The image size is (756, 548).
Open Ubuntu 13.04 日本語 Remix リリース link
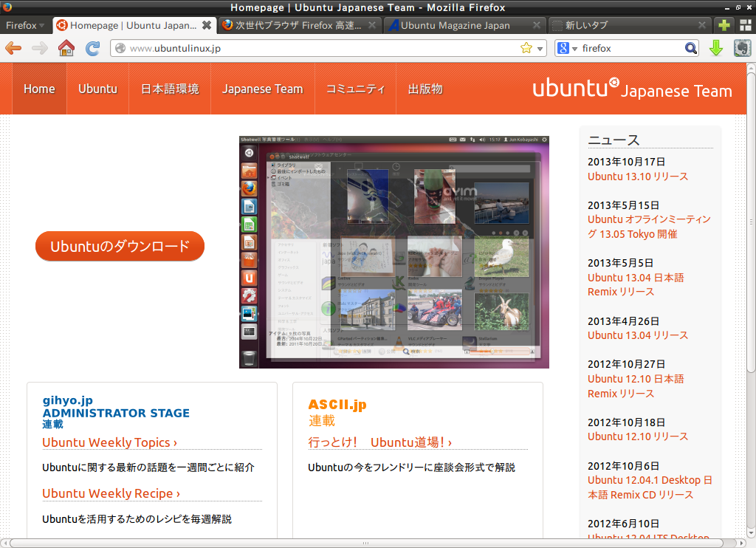(636, 284)
